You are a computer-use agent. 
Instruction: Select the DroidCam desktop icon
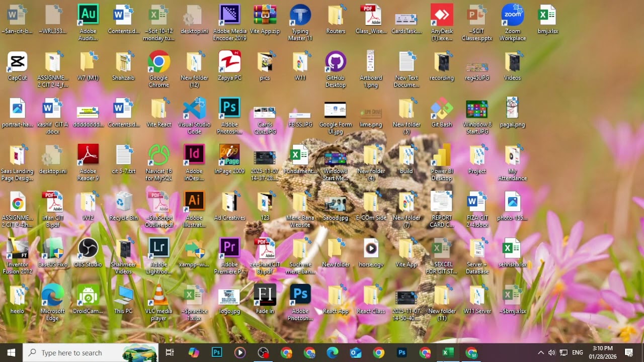click(88, 300)
